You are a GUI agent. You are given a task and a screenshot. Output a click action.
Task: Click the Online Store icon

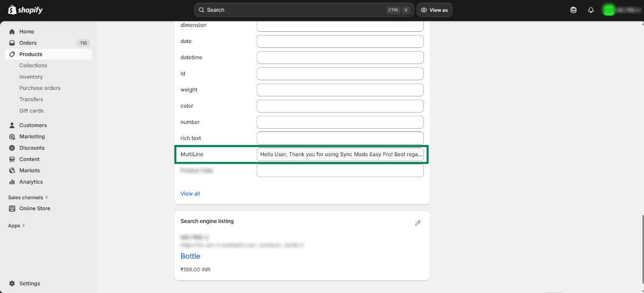pyautogui.click(x=12, y=209)
